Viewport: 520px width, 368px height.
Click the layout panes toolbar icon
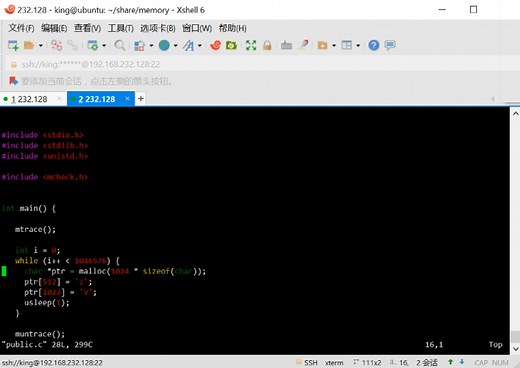347,45
